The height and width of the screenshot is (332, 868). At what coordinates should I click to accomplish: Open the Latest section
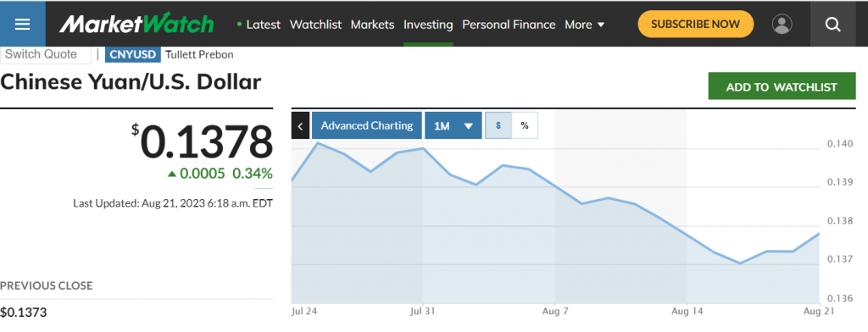259,25
